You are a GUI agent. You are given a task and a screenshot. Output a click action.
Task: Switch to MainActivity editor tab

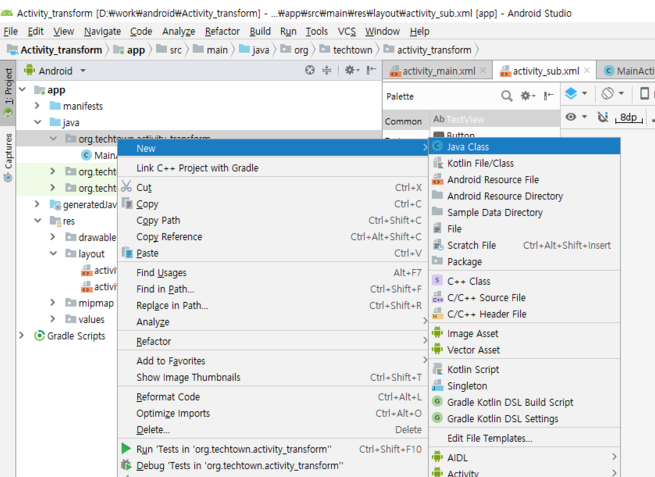pyautogui.click(x=629, y=71)
